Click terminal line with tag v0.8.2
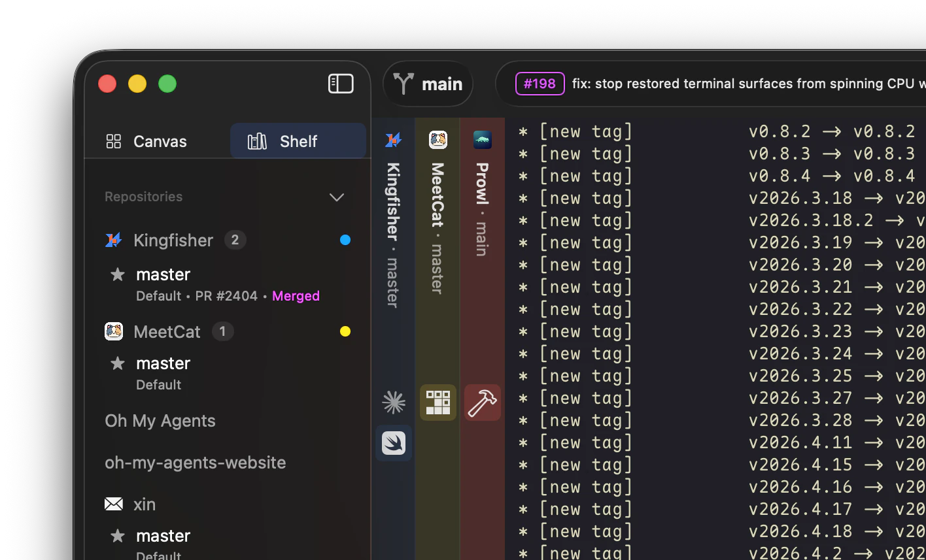This screenshot has height=560, width=926. click(x=721, y=131)
